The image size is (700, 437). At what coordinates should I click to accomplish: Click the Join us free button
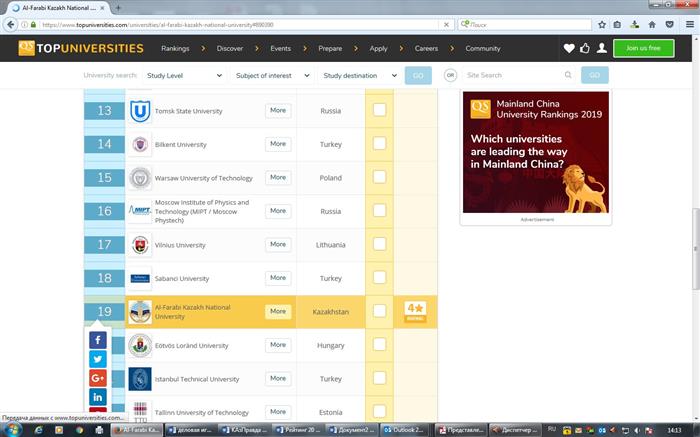tap(643, 48)
